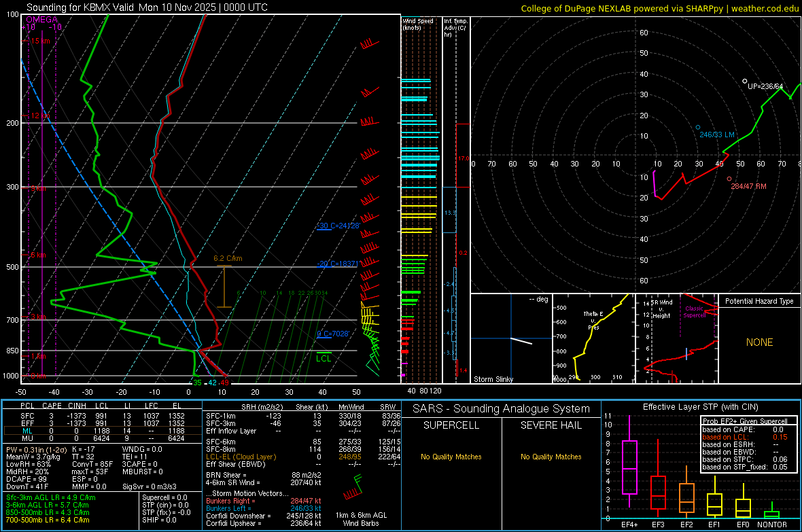Viewport: 802px width, 532px height.
Task: Click the "LowRH = 63%" value
Action: pos(28,464)
